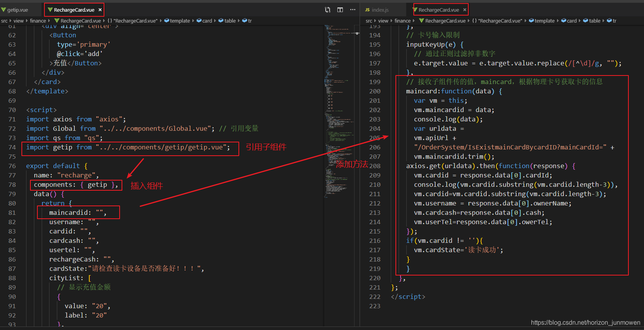This screenshot has width=644, height=330.
Task: Click the 'vm.maincardid = data;' line
Action: (x=454, y=110)
